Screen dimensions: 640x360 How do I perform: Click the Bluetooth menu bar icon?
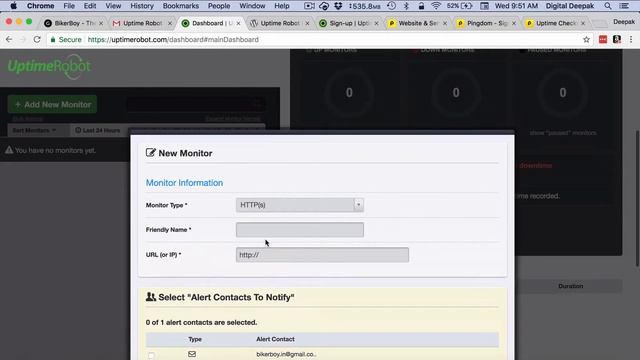[x=406, y=6]
